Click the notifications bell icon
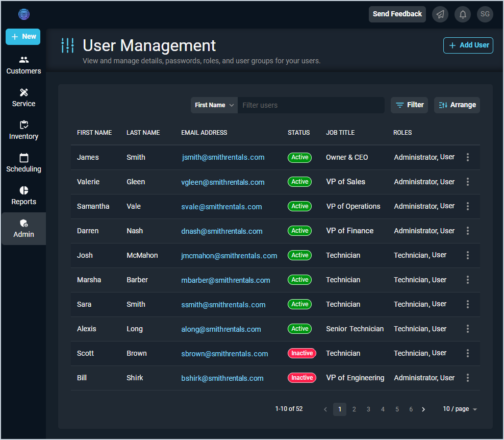 (x=463, y=14)
